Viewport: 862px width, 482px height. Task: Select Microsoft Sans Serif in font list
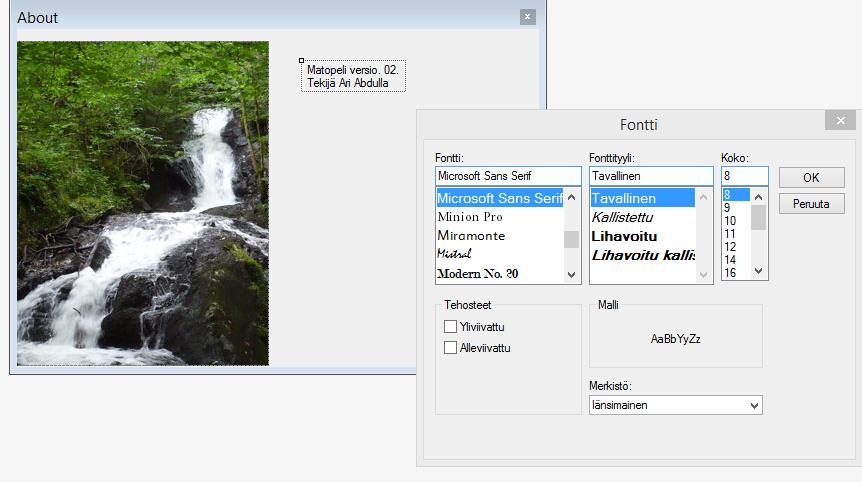(500, 198)
